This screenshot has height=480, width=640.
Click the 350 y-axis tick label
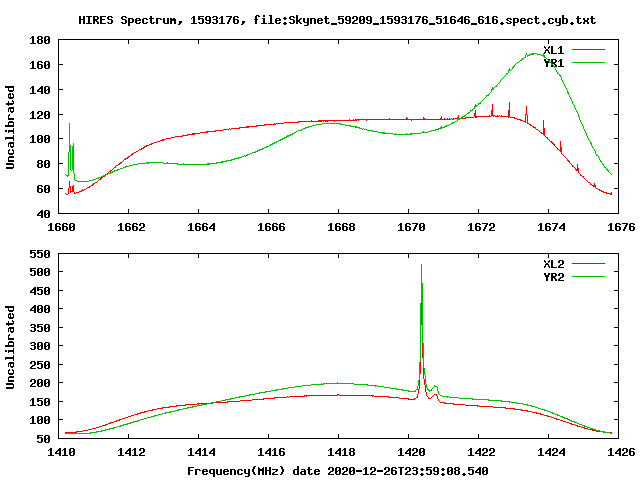(40, 328)
